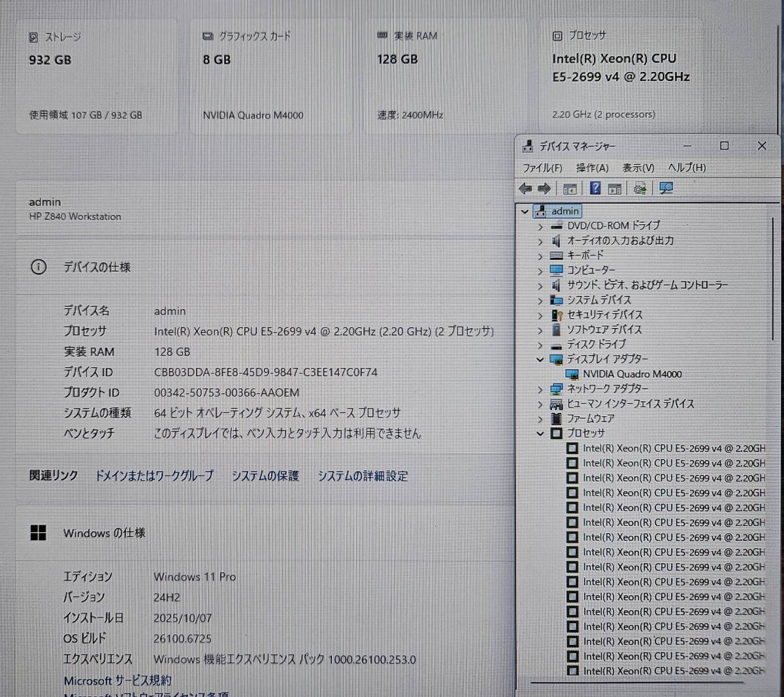Expand the キーボード tree node

pos(540,256)
